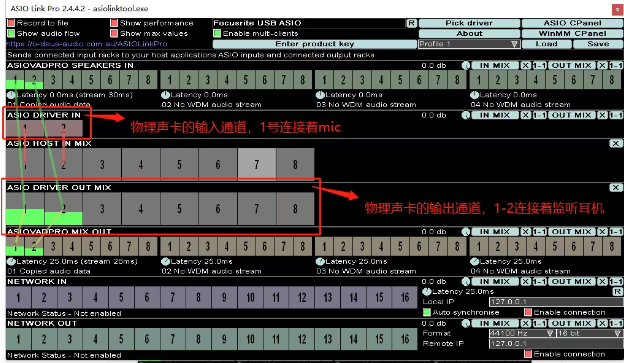Load the selected profile
The image size is (624, 363).
546,44
